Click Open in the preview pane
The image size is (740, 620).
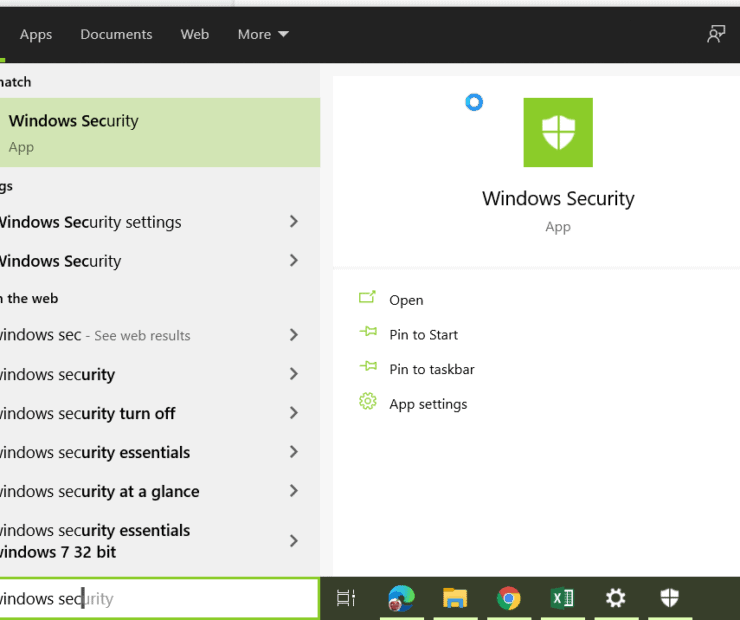coord(406,300)
